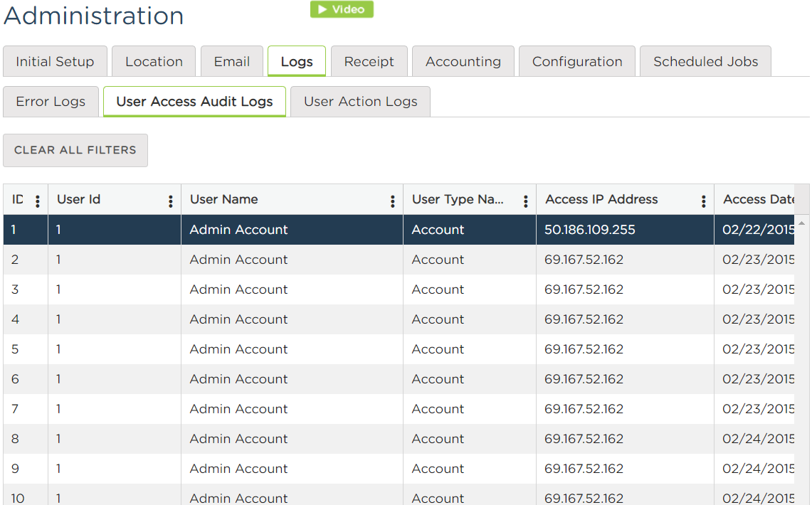Open the User Type Name column menu dots
The image size is (812, 505).
(526, 201)
